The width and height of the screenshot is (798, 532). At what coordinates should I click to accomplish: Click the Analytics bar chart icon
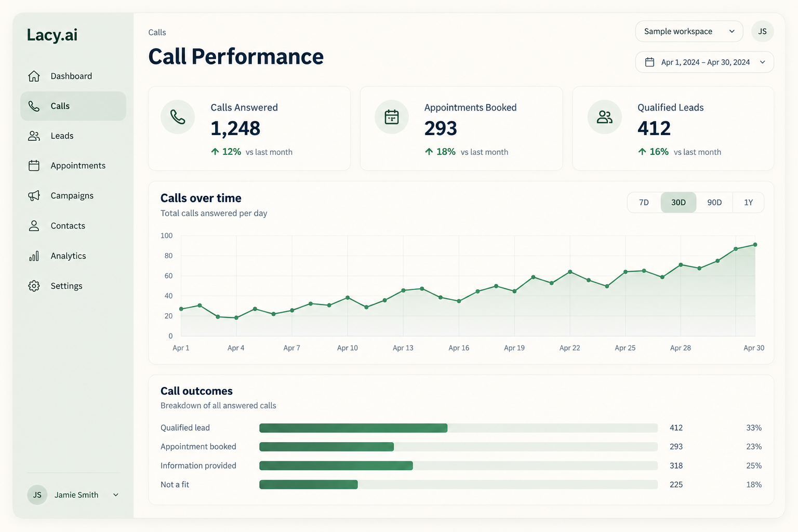(x=34, y=256)
